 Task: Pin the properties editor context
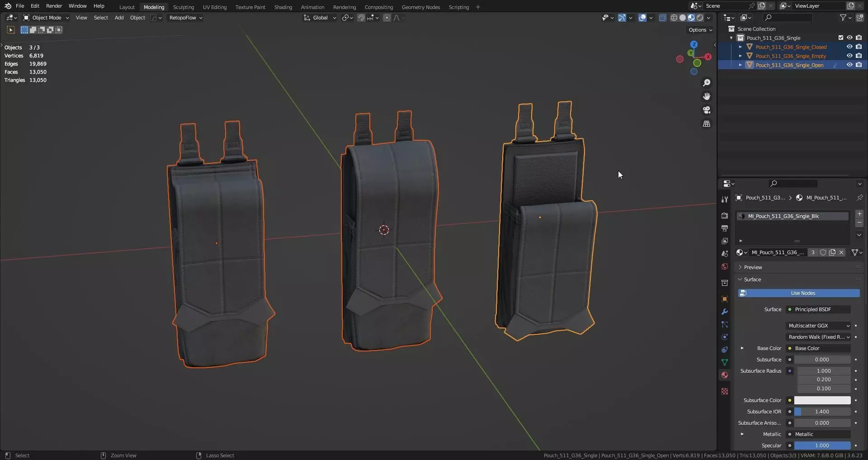[860, 198]
